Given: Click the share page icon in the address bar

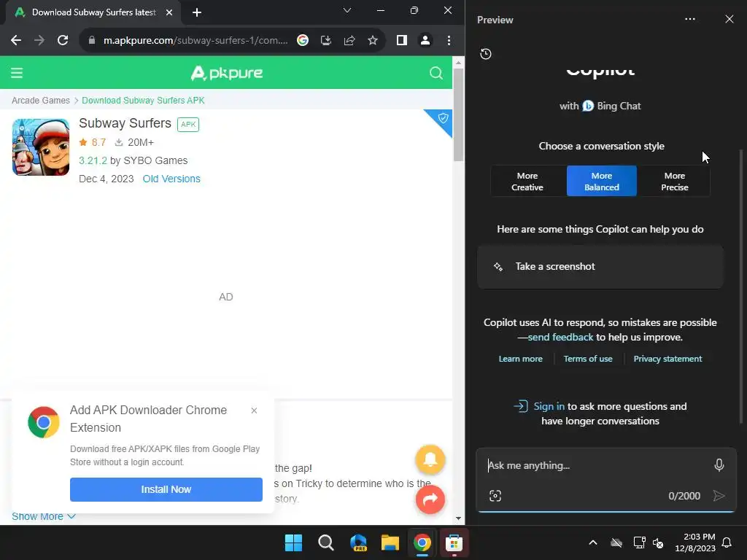Looking at the screenshot, I should click(x=349, y=41).
